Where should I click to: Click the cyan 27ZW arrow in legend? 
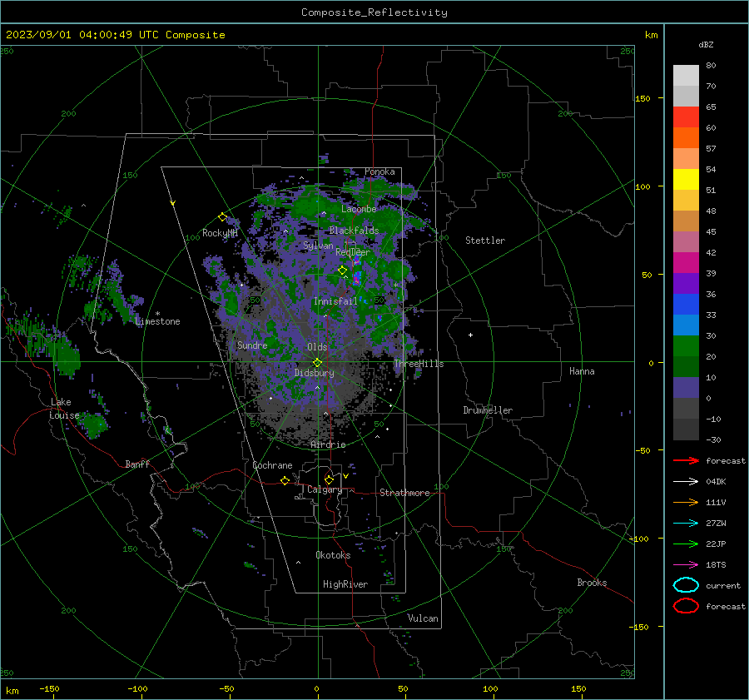tap(686, 524)
